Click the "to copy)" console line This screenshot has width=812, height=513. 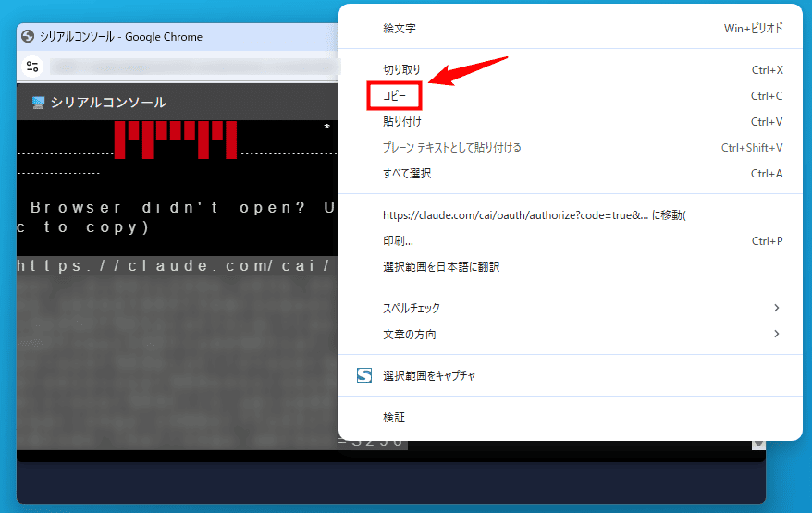97,227
